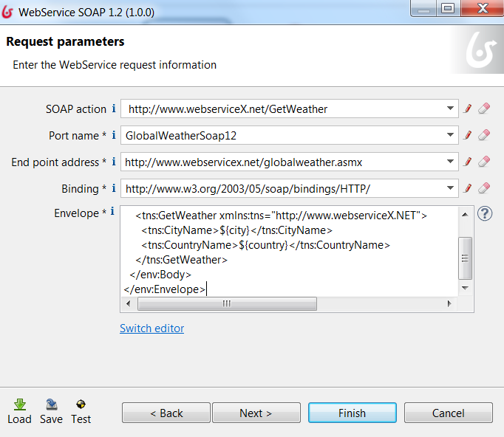The image size is (504, 437).
Task: Click the eraser clear icon for Port name
Action: coord(484,135)
